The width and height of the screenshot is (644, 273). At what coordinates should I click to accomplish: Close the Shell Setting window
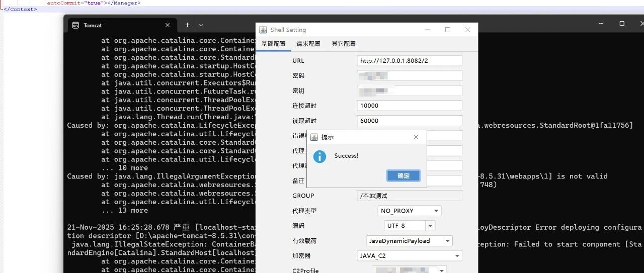coord(467,30)
